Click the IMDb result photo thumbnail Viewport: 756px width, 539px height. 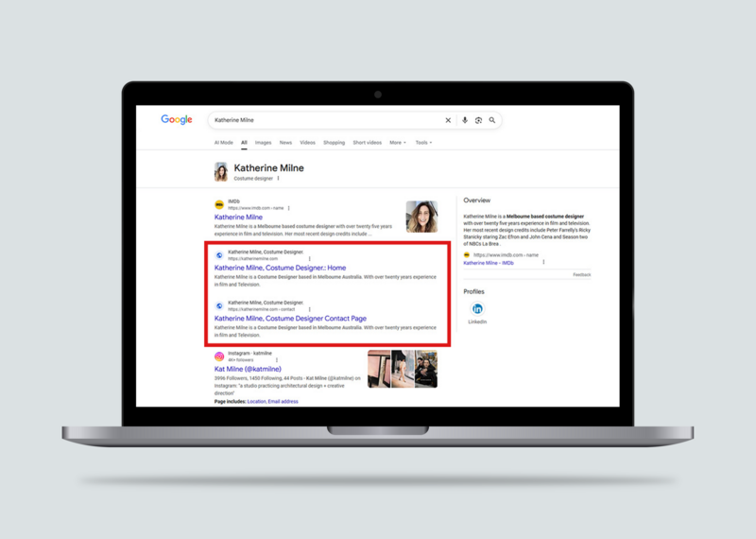coord(421,217)
